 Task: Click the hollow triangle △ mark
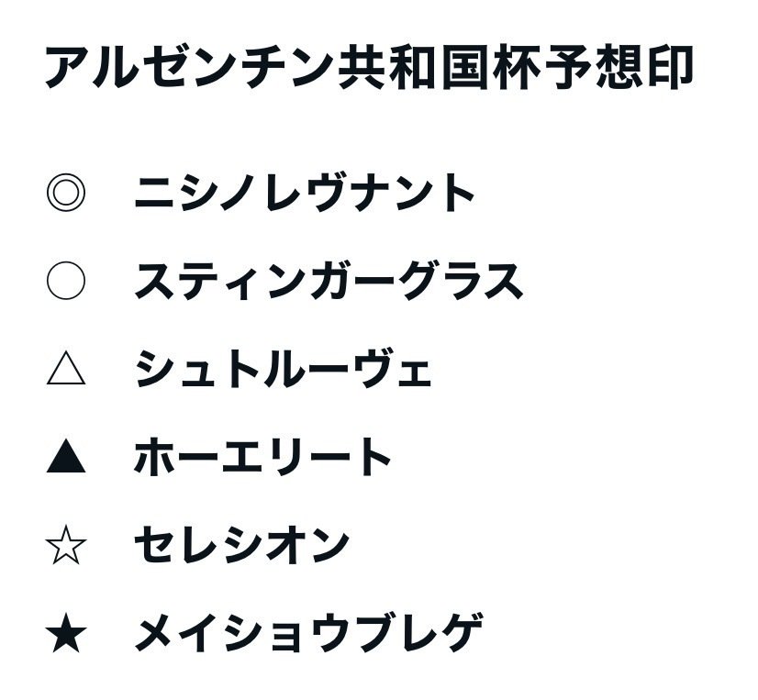65,370
